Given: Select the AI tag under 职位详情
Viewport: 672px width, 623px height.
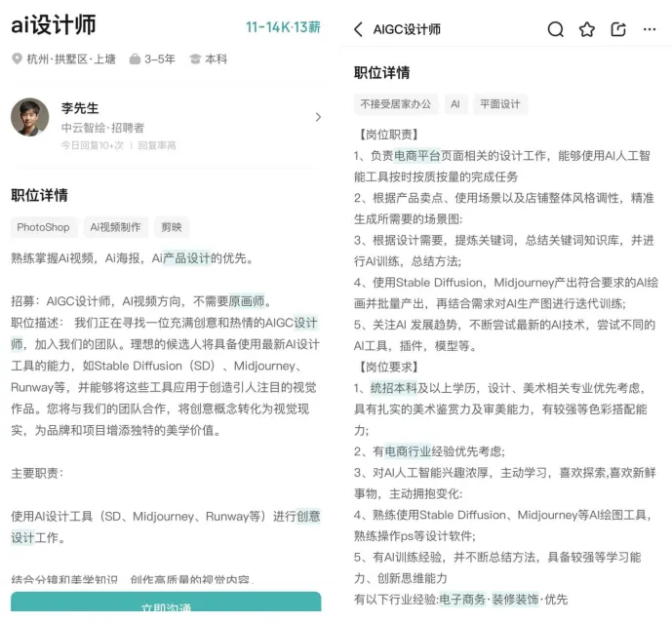Looking at the screenshot, I should (455, 104).
